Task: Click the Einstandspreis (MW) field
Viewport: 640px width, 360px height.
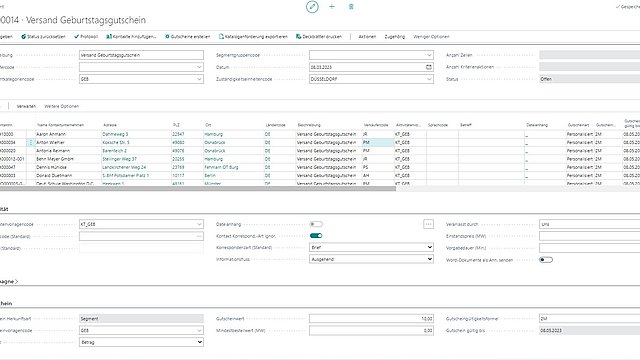Action: [x=589, y=236]
